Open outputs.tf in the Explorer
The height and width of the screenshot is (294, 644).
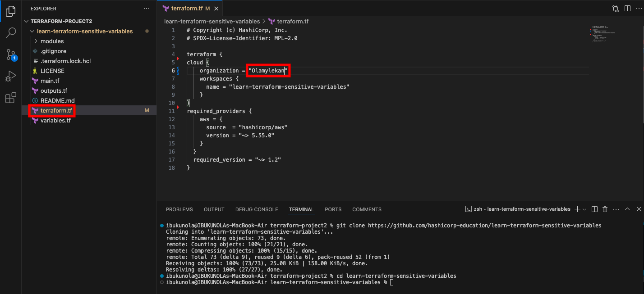tap(89, 90)
